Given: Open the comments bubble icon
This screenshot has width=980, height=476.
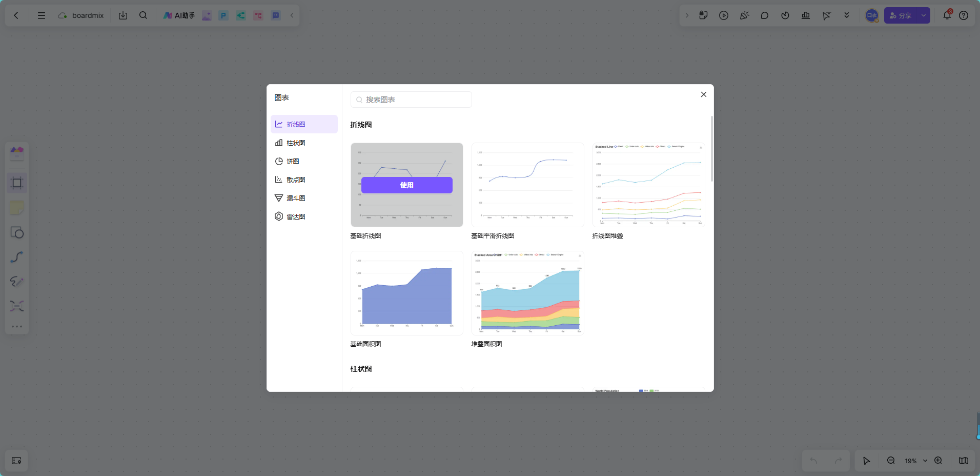Looking at the screenshot, I should (x=765, y=15).
